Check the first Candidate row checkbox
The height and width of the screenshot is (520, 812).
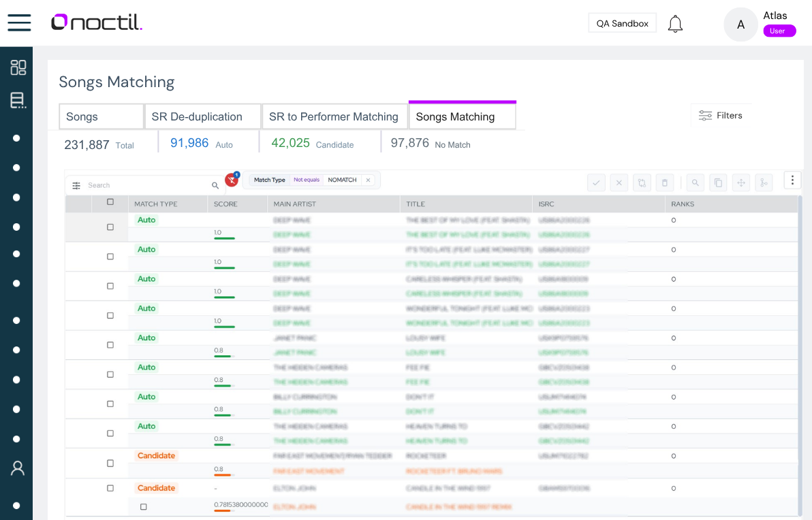pyautogui.click(x=110, y=463)
